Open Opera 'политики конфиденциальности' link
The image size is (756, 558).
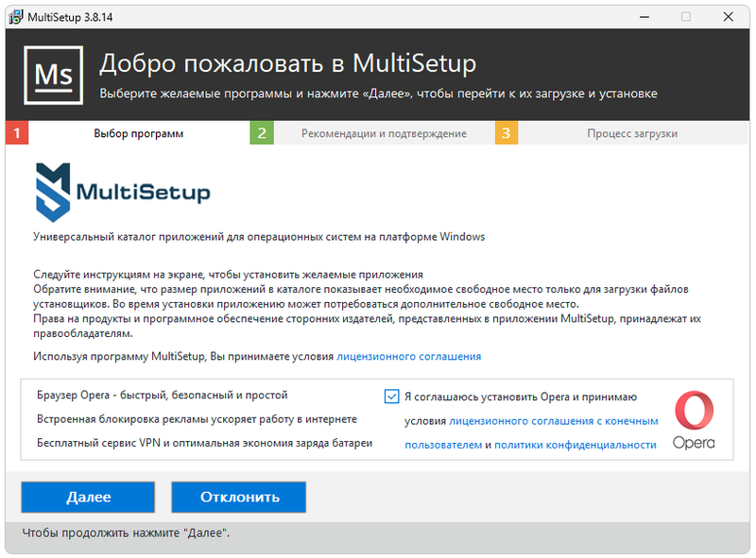pos(576,445)
